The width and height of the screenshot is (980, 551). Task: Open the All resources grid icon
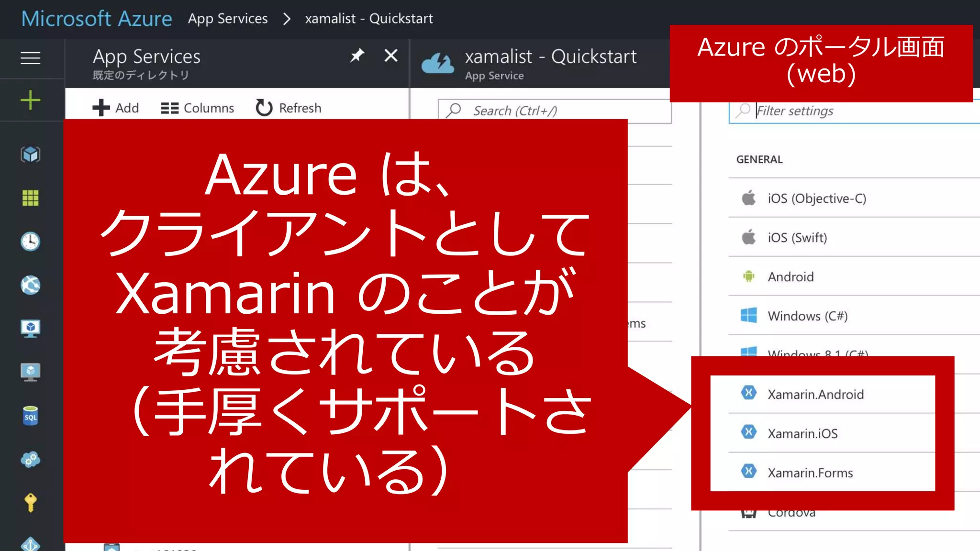30,198
